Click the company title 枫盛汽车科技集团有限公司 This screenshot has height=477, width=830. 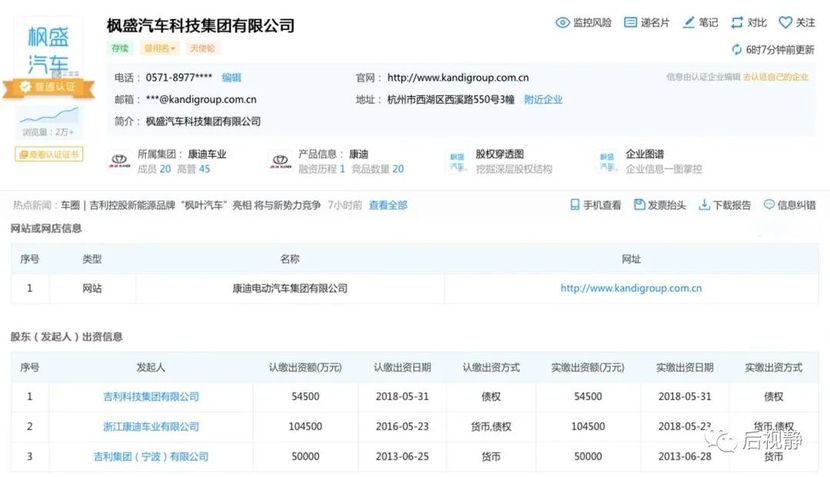(201, 25)
